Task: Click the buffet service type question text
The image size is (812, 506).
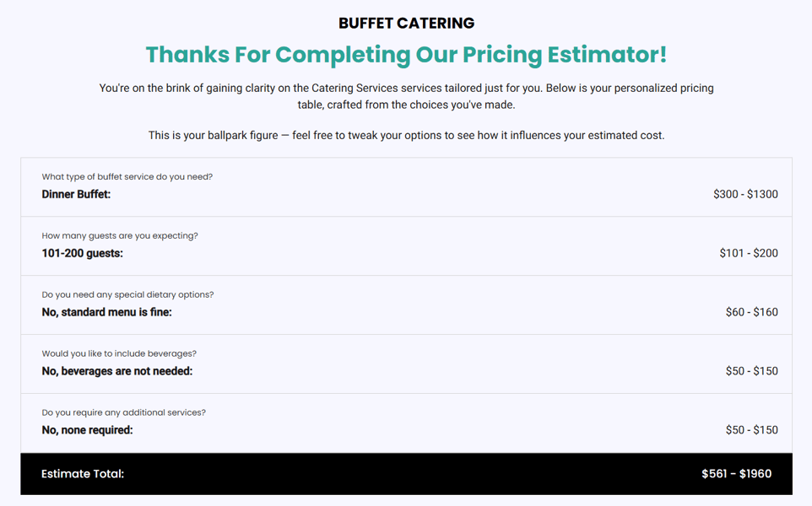Action: click(x=127, y=177)
